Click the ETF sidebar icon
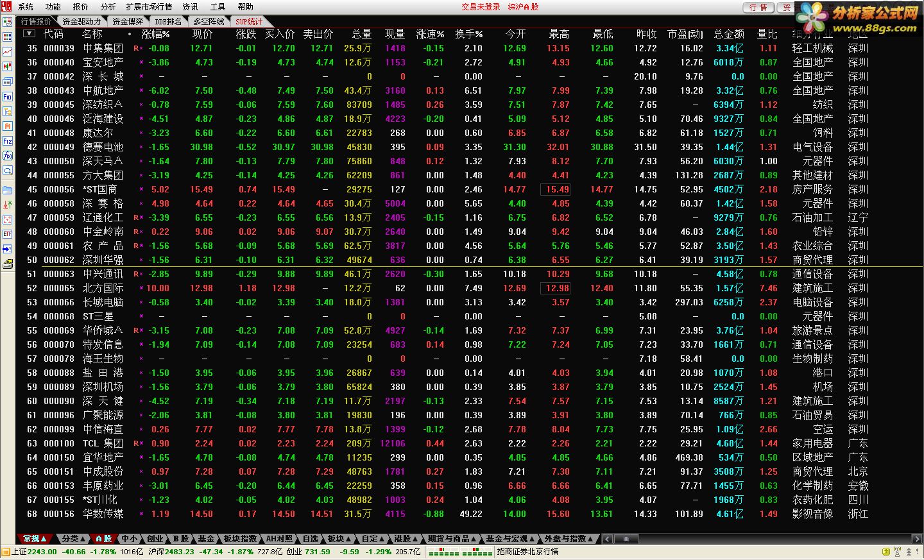This screenshot has width=924, height=560. 8,234
